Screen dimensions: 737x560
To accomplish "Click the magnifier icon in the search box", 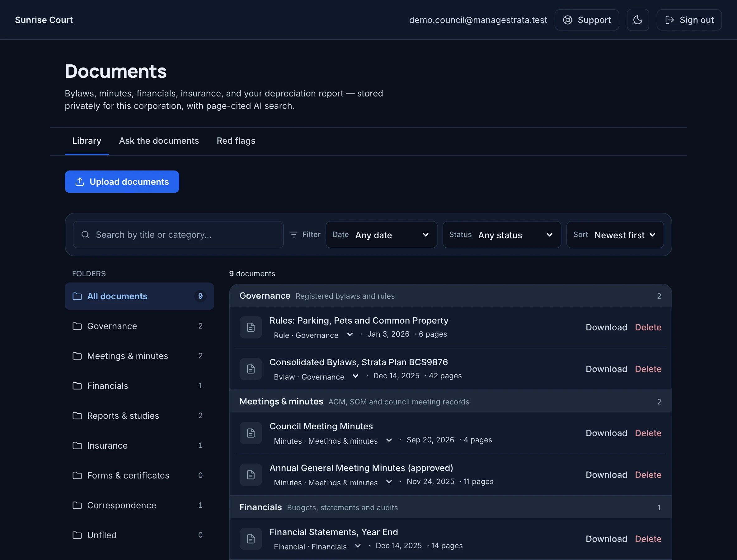I will pyautogui.click(x=85, y=235).
